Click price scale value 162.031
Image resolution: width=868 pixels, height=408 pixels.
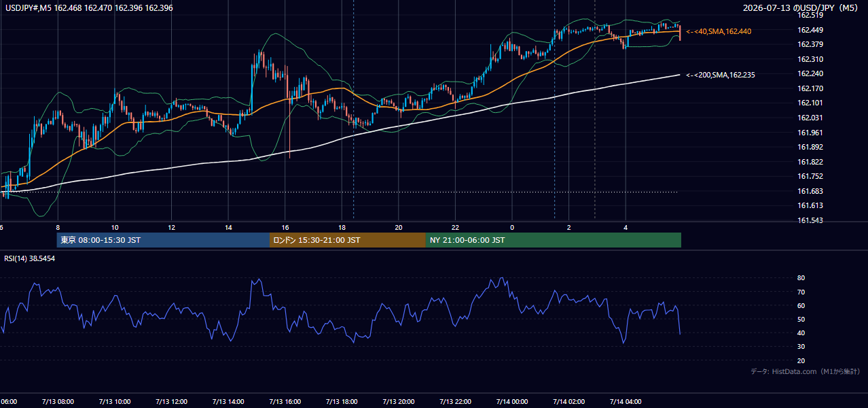coord(810,118)
